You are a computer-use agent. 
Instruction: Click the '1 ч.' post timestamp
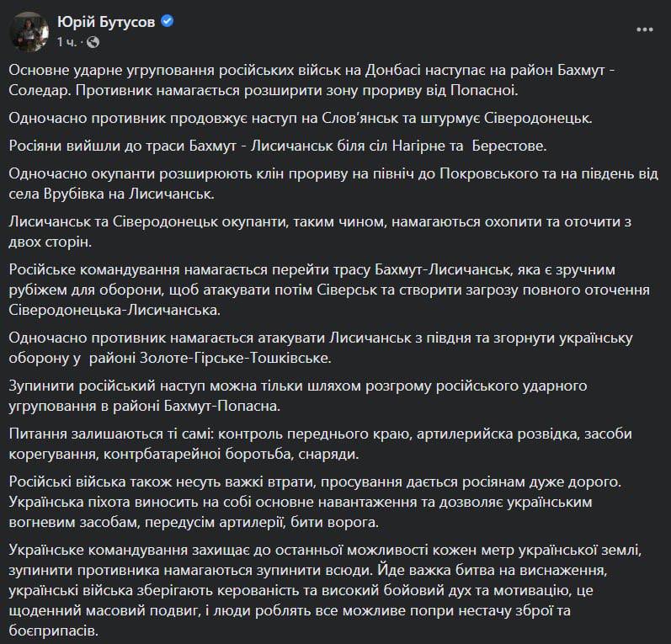(x=68, y=41)
